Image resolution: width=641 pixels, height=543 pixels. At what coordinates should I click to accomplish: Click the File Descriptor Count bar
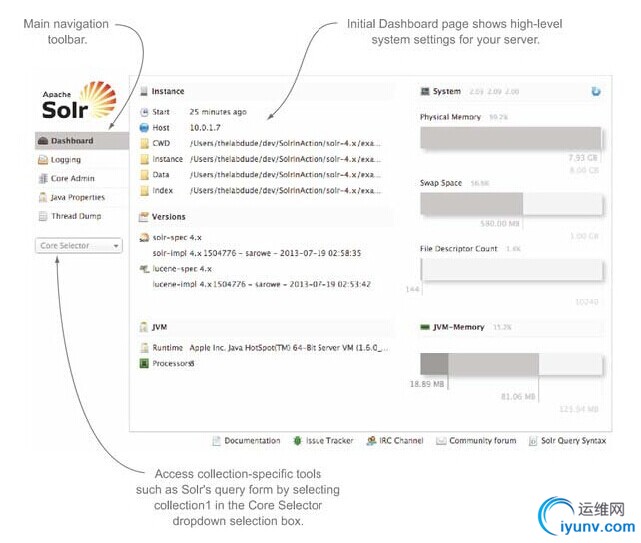pos(511,269)
